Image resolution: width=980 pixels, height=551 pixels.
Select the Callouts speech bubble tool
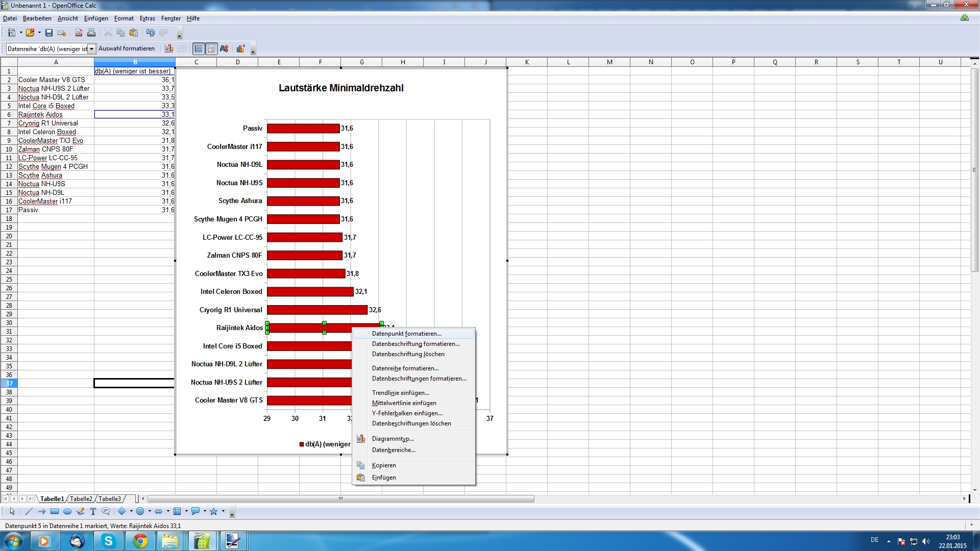point(106,511)
